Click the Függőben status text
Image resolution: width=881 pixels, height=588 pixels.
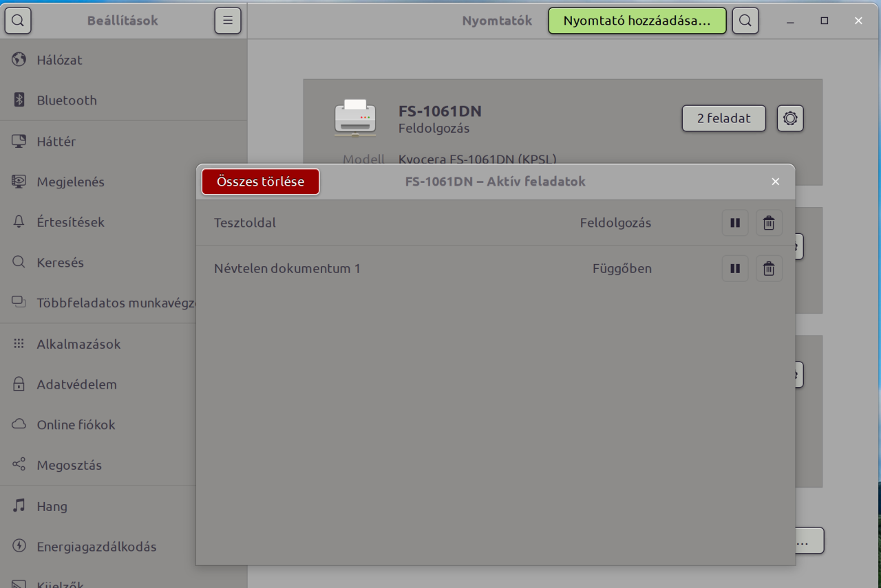tap(622, 268)
